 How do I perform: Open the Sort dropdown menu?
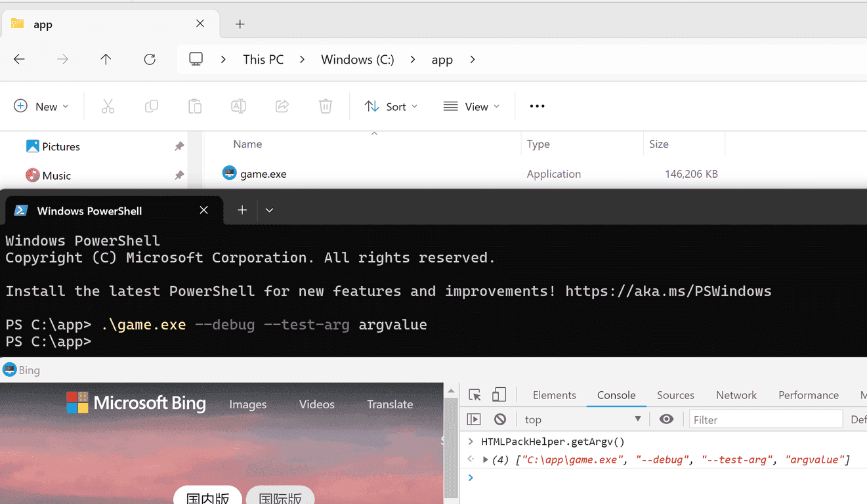point(391,106)
